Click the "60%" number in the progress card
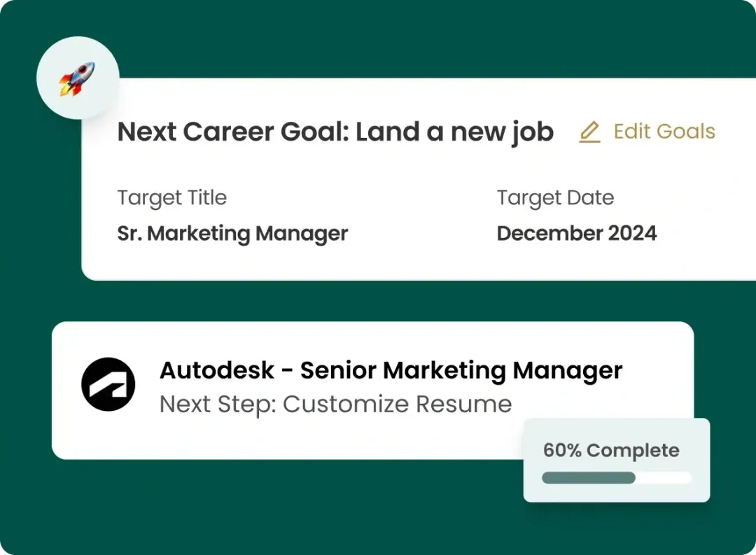756x555 pixels. point(562,450)
